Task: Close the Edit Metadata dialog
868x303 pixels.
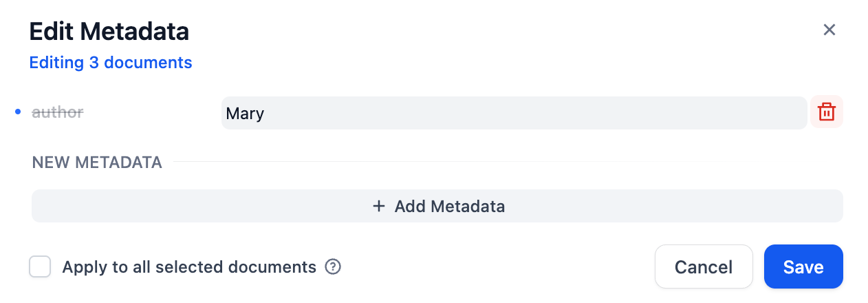Action: coord(829,30)
